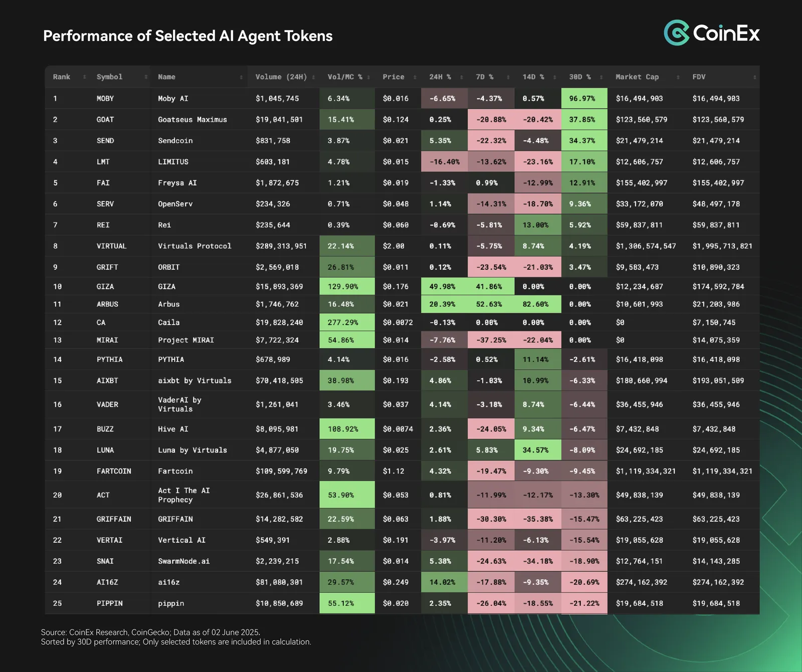The height and width of the screenshot is (672, 802).
Task: Click the Vol/MC % sort icon
Action: (368, 77)
